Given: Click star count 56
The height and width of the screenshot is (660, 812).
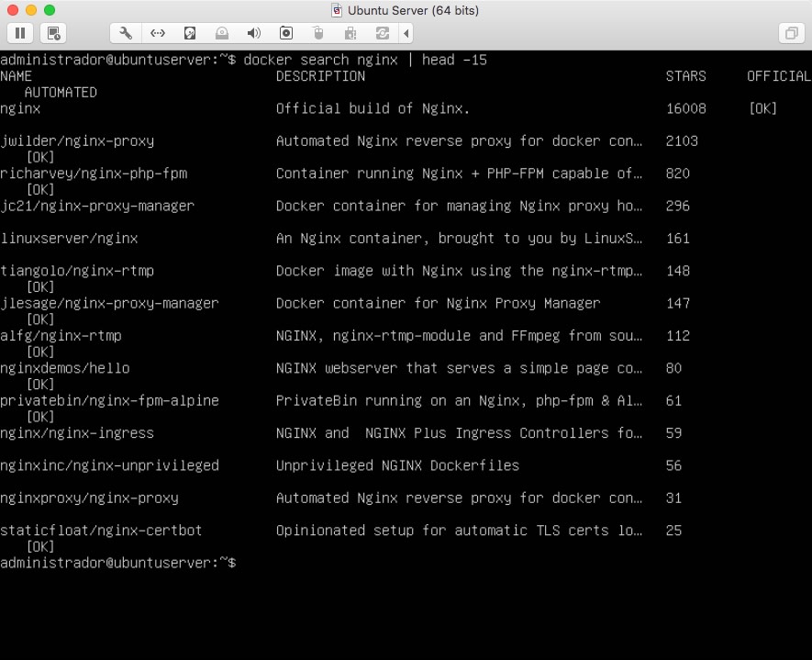Looking at the screenshot, I should 673,465.
